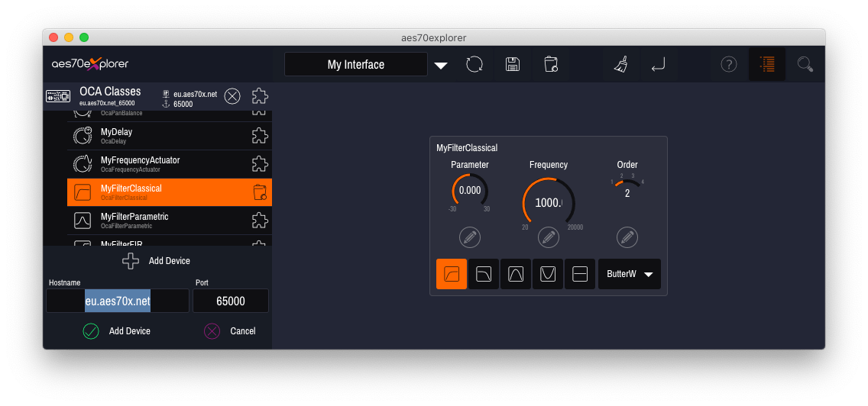The width and height of the screenshot is (868, 406).
Task: Toggle the list panel icon in toolbar
Action: [x=766, y=65]
